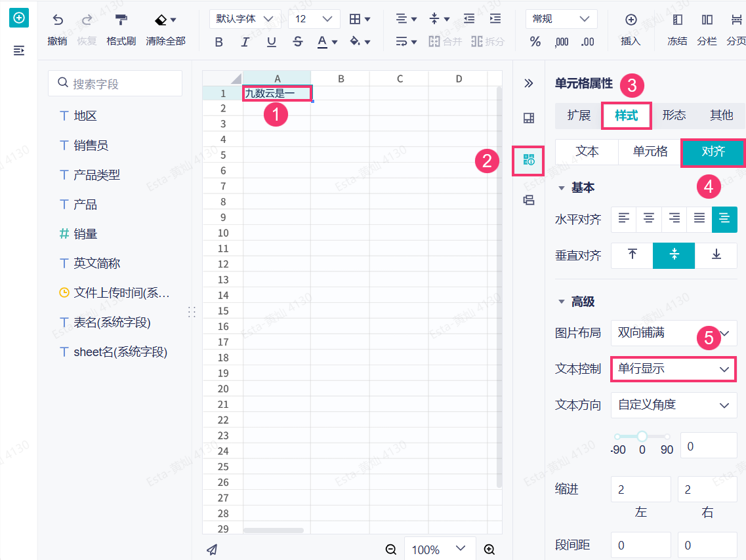Switch to the 其他 tab
Viewport: 746px width, 560px height.
pos(721,115)
